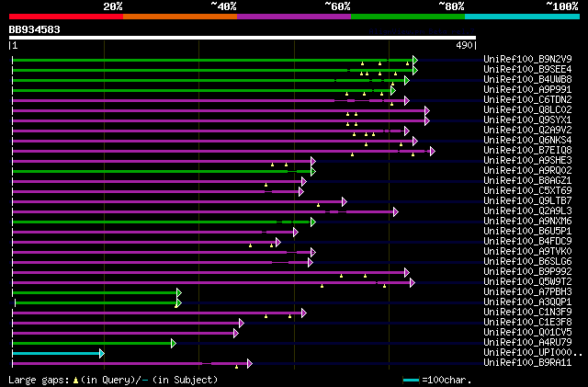Click the UniRef100_B9P992 label

click(527, 272)
